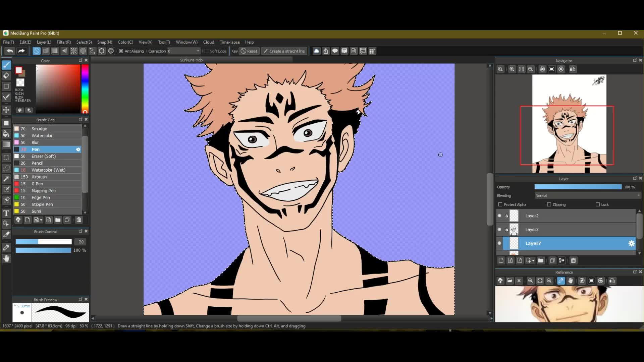Viewport: 644px width, 362px height.
Task: Open Layer7 settings gear
Action: (631, 243)
